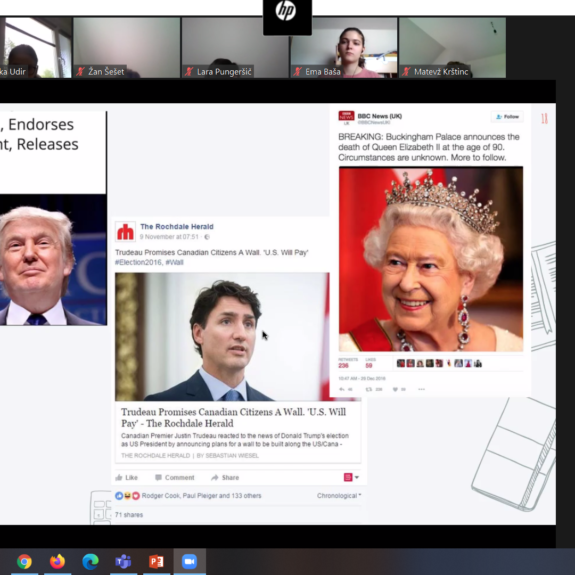The width and height of the screenshot is (575, 575).
Task: Click Comment on the Rochdale Herald post
Action: coord(175,477)
